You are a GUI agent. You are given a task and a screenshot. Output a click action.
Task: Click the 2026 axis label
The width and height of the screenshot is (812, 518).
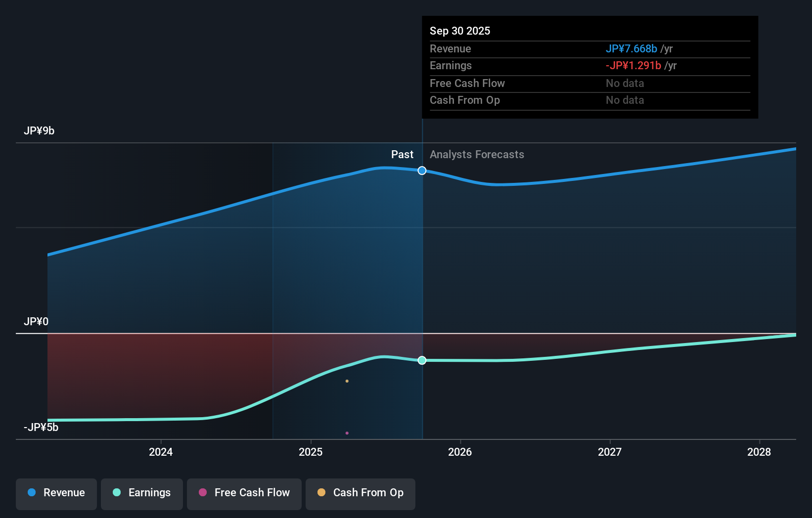tap(460, 452)
